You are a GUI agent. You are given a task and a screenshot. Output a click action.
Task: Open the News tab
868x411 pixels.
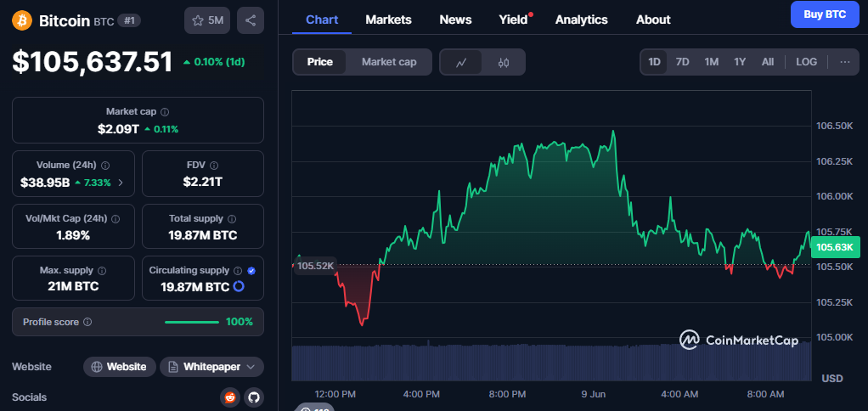click(x=455, y=20)
